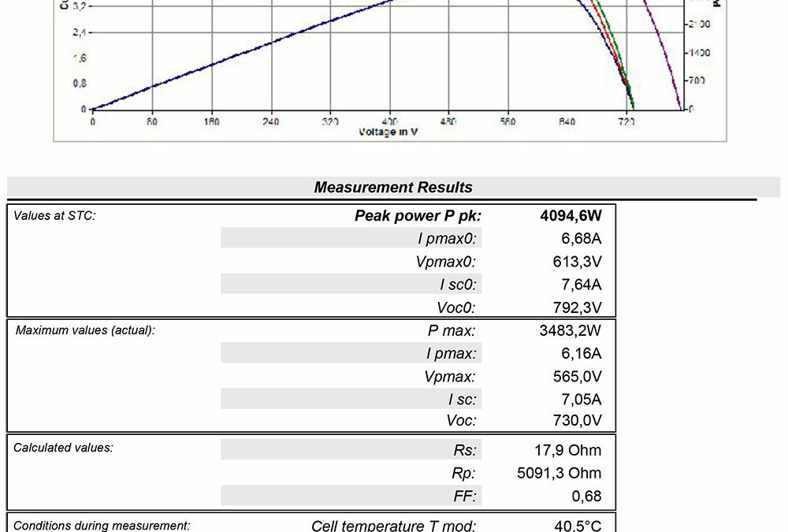Click the 40,5°C temperature value
Image resolution: width=788 pixels, height=532 pixels.
(578, 526)
